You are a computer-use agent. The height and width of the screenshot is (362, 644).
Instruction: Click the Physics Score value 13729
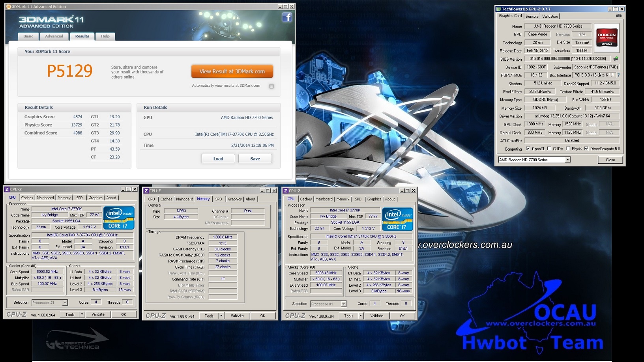point(77,125)
